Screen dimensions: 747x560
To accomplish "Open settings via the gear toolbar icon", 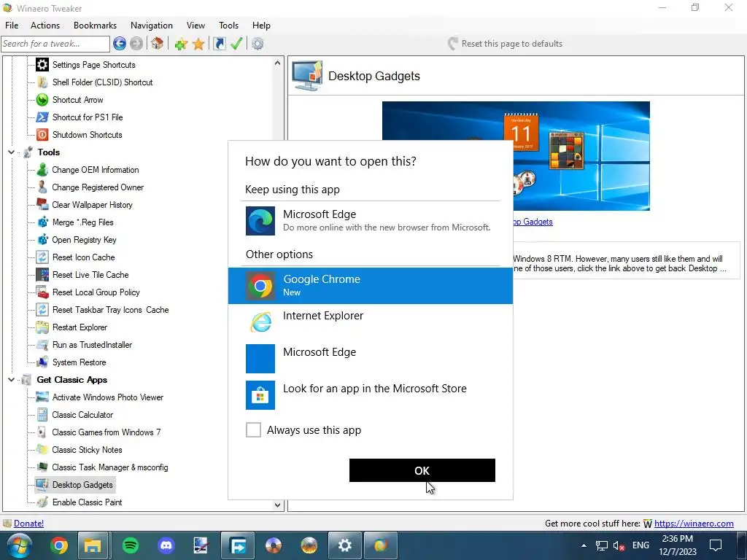I will [x=258, y=44].
